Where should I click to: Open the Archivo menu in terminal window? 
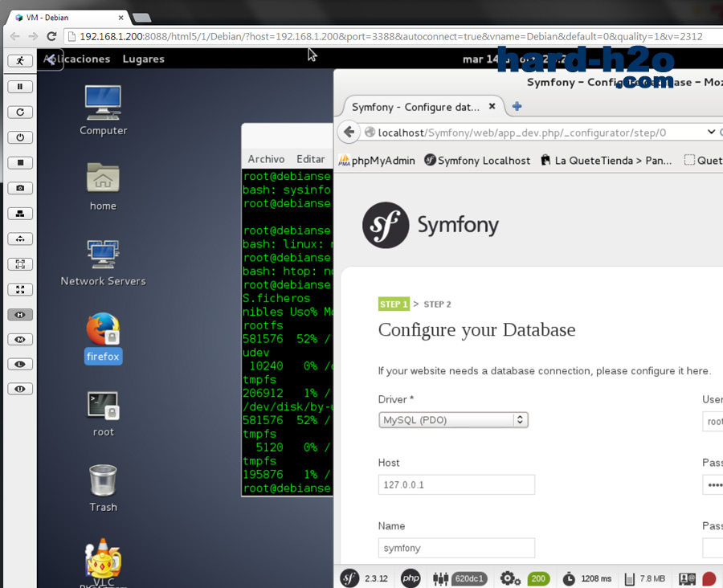pos(266,159)
